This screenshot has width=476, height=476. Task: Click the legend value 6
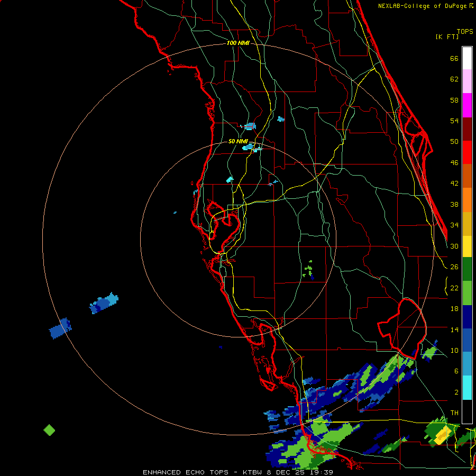point(456,371)
